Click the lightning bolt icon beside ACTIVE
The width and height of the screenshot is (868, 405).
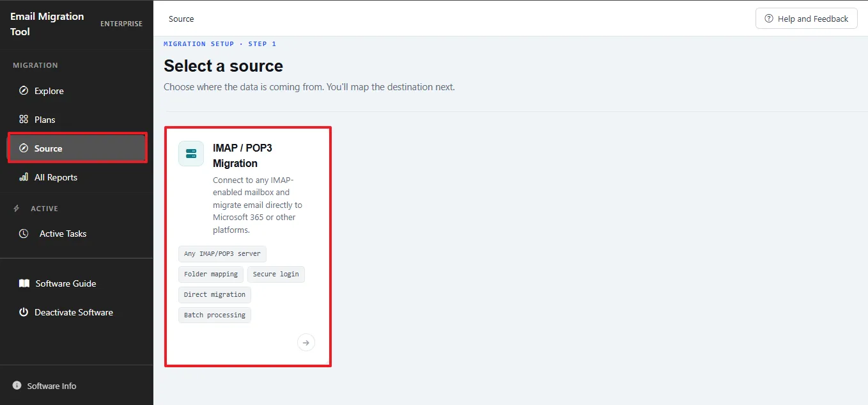click(x=17, y=209)
